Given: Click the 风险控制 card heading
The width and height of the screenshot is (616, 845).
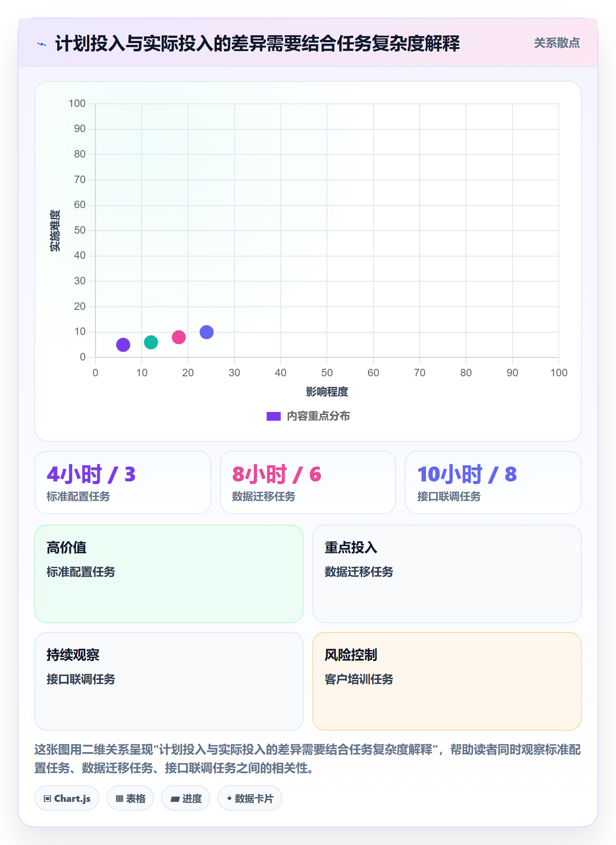Looking at the screenshot, I should [351, 655].
